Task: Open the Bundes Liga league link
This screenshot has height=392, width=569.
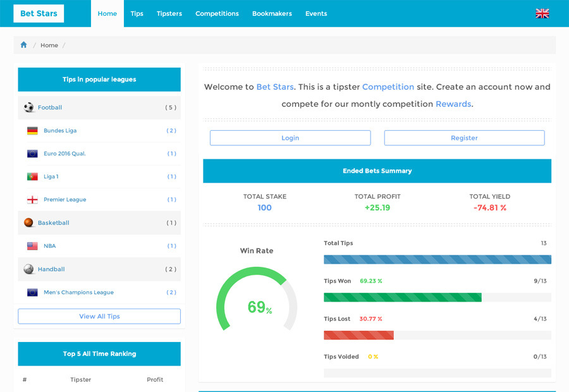Action: tap(60, 131)
